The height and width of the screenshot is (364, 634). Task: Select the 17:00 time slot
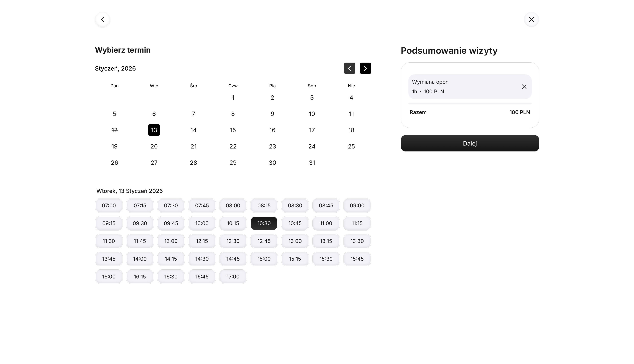233,276
